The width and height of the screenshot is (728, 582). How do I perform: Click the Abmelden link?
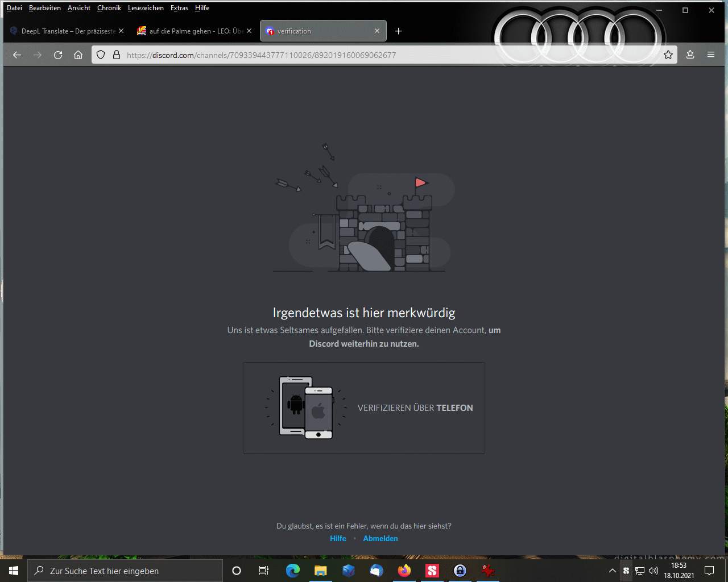click(380, 538)
